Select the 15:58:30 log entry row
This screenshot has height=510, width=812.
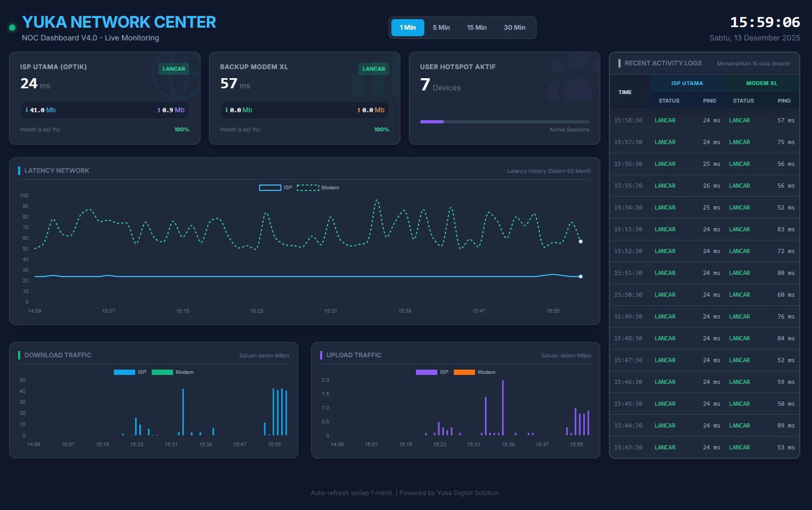(705, 120)
